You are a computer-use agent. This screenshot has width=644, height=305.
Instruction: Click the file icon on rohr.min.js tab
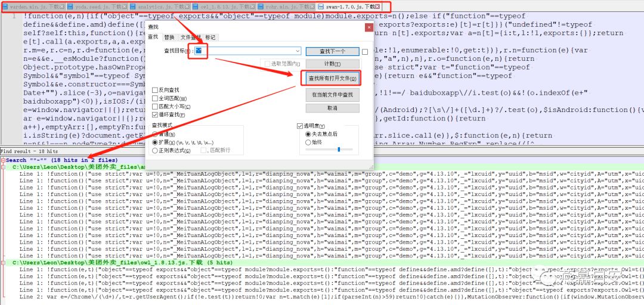pyautogui.click(x=261, y=7)
